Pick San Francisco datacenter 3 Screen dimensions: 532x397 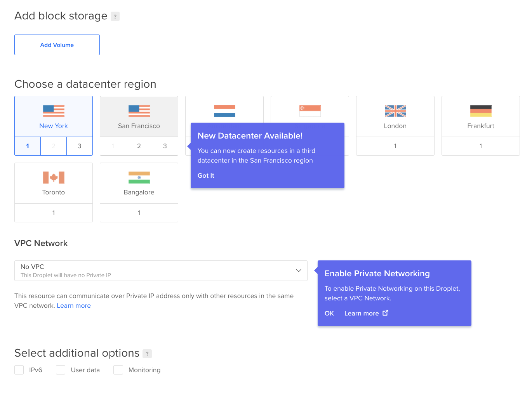click(165, 146)
